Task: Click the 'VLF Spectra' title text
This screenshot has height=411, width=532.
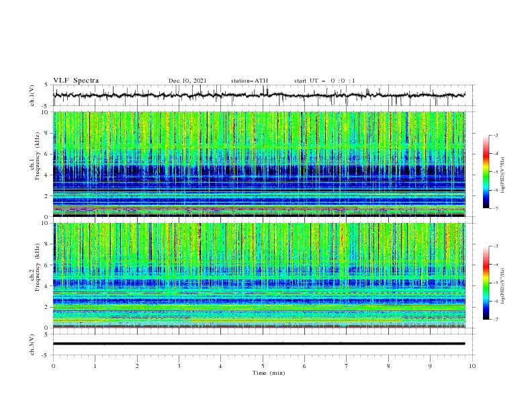Action: pos(76,81)
